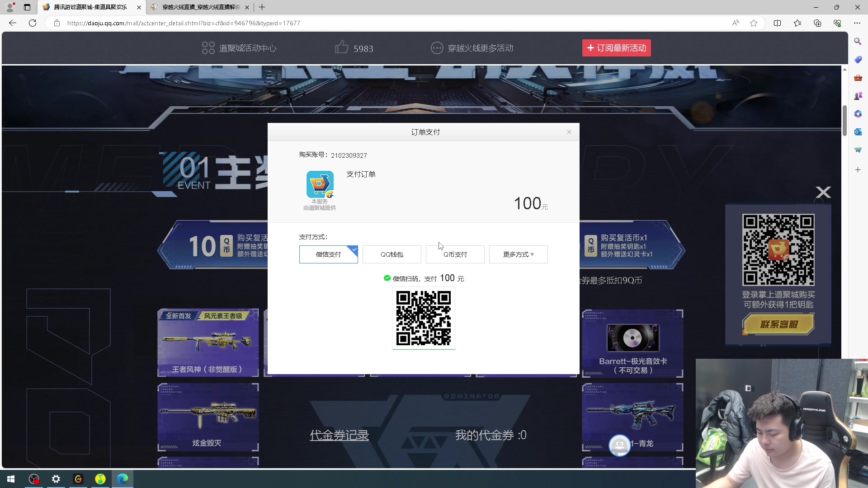This screenshot has height=488, width=868.
Task: Open OBS Studio from the taskbar
Action: (x=34, y=479)
